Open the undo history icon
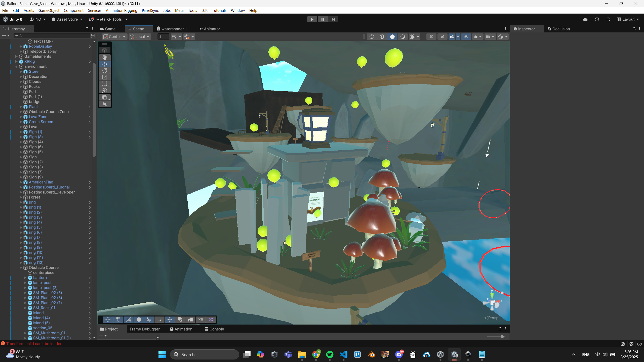The image size is (644, 362). 597,19
